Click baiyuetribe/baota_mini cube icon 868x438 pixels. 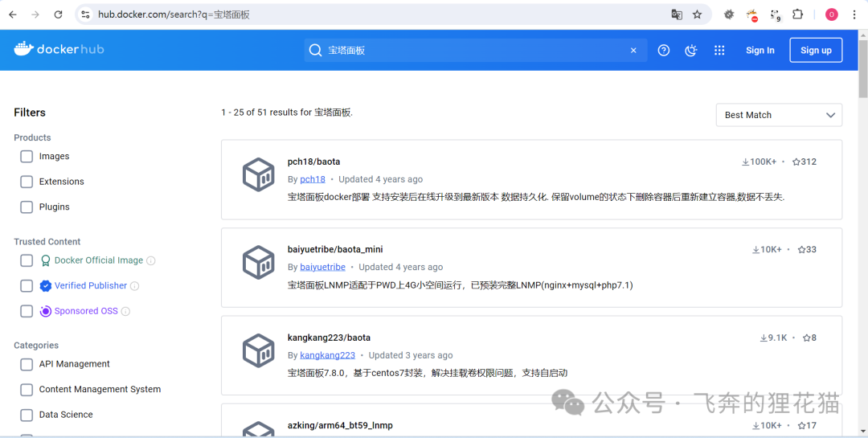click(259, 263)
